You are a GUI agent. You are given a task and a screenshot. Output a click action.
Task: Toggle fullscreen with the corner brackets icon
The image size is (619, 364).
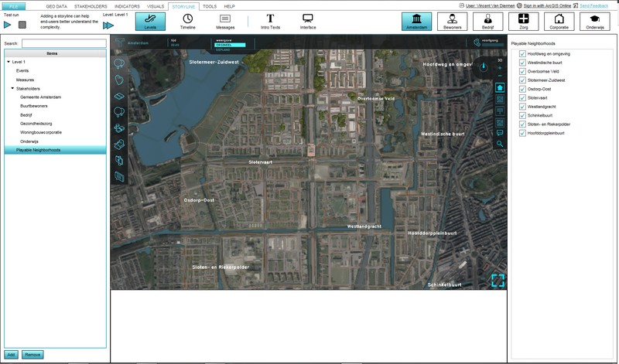click(498, 281)
